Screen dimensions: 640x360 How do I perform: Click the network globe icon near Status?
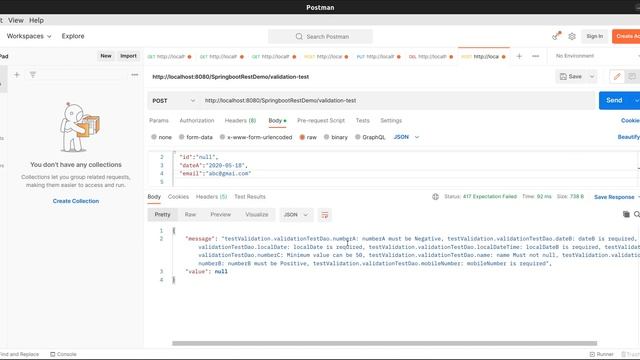coord(436,197)
